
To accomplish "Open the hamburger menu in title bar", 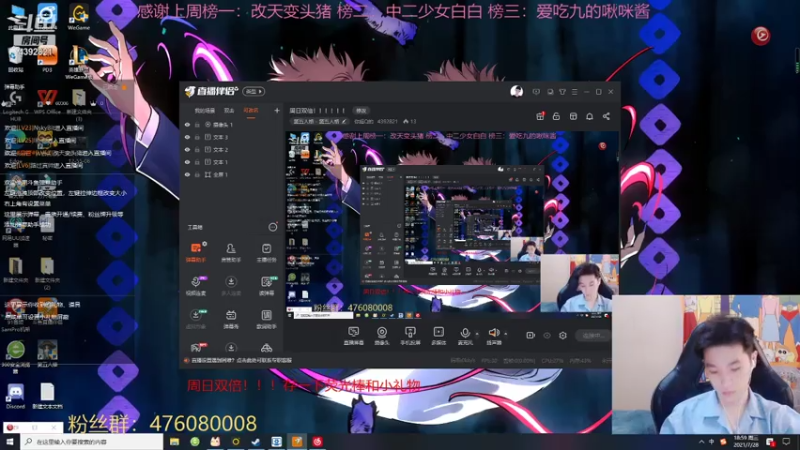I will pos(574,92).
